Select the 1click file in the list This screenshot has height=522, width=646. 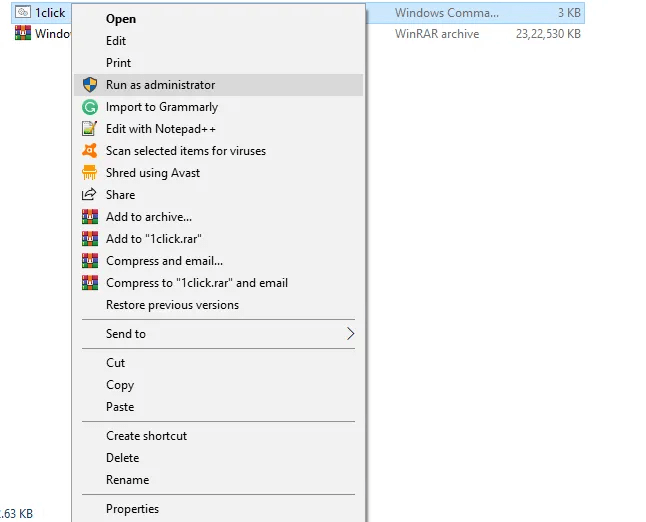(50, 13)
